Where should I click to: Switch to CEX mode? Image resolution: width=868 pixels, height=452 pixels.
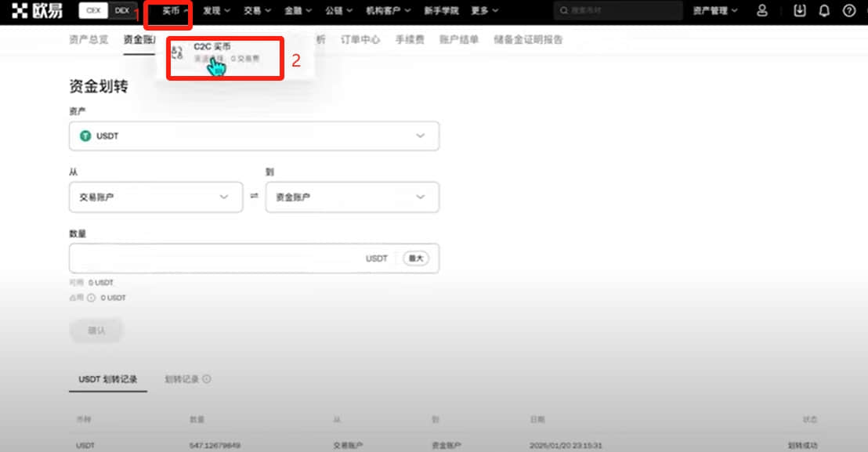pos(93,10)
